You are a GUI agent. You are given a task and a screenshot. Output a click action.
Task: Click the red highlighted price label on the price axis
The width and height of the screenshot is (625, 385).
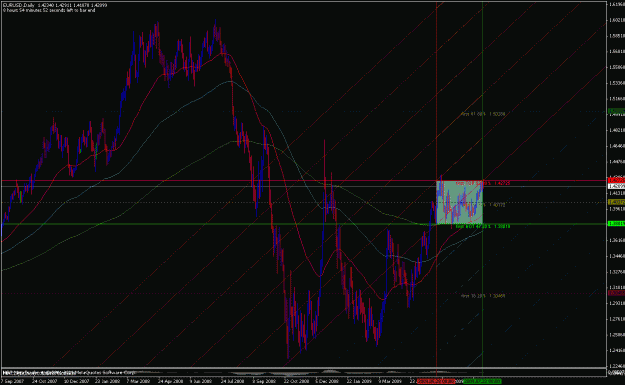616,181
